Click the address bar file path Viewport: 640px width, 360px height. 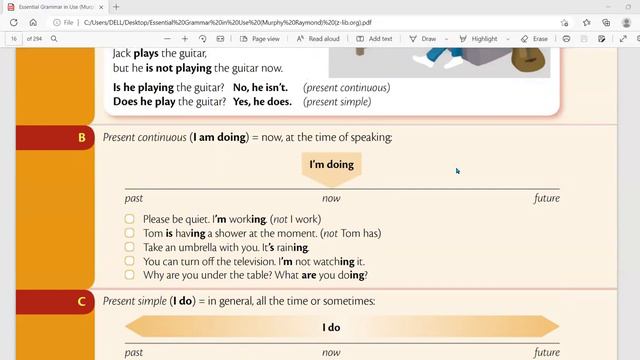coord(227,22)
